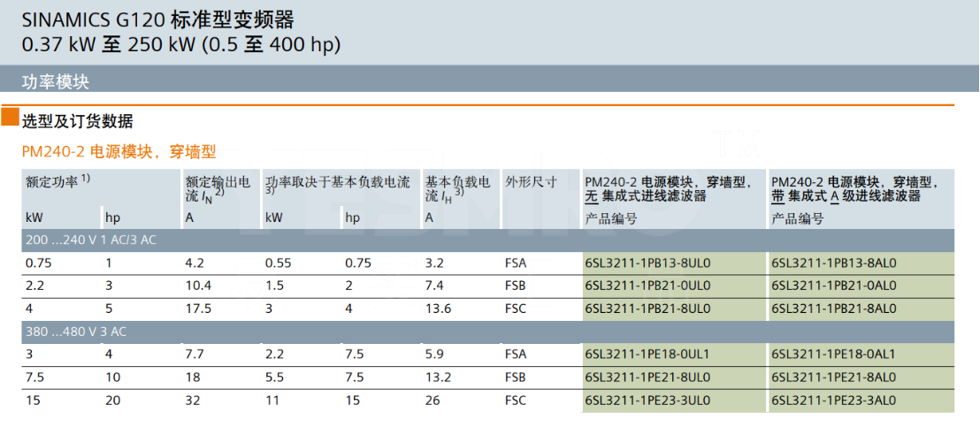Click the rated current value 4.2
This screenshot has height=435, width=980.
pos(194,263)
